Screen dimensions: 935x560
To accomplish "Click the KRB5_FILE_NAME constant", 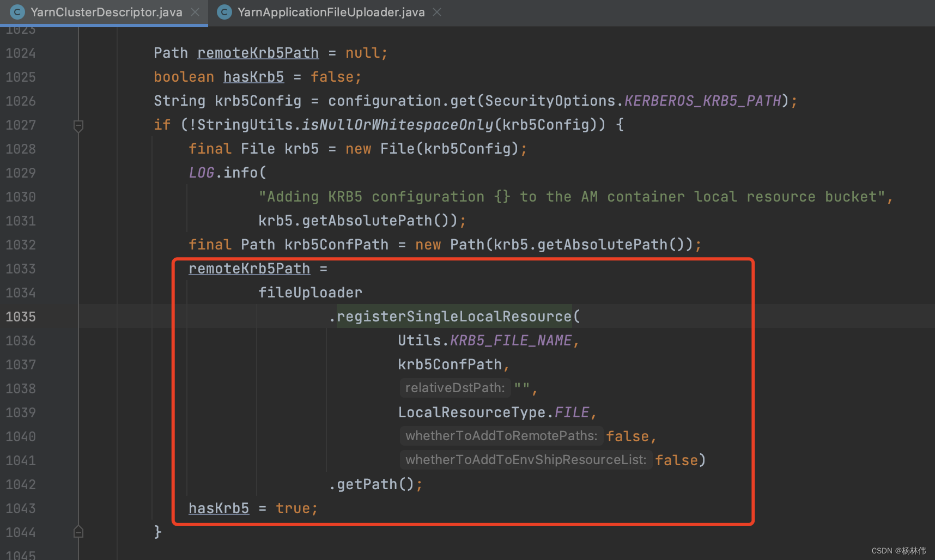I will [511, 340].
